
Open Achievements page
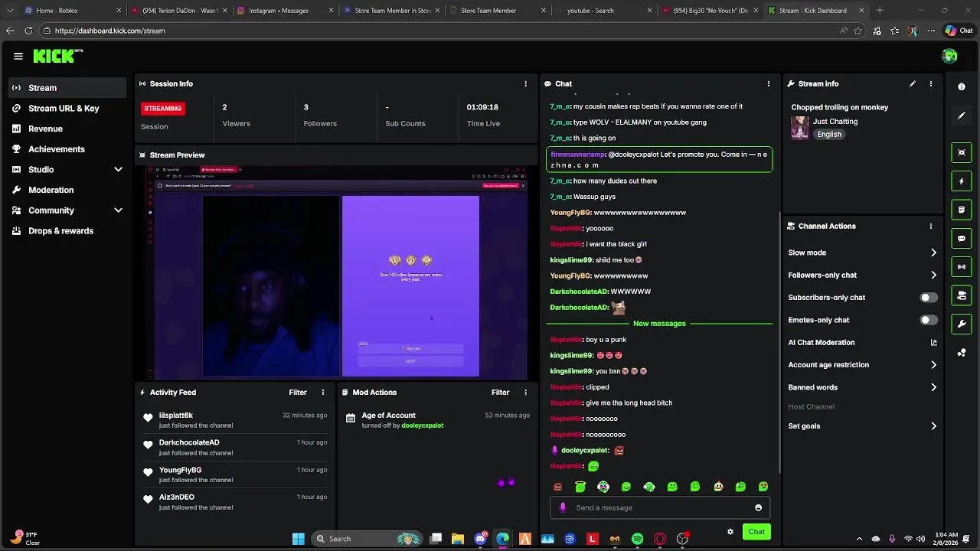[x=67, y=149]
